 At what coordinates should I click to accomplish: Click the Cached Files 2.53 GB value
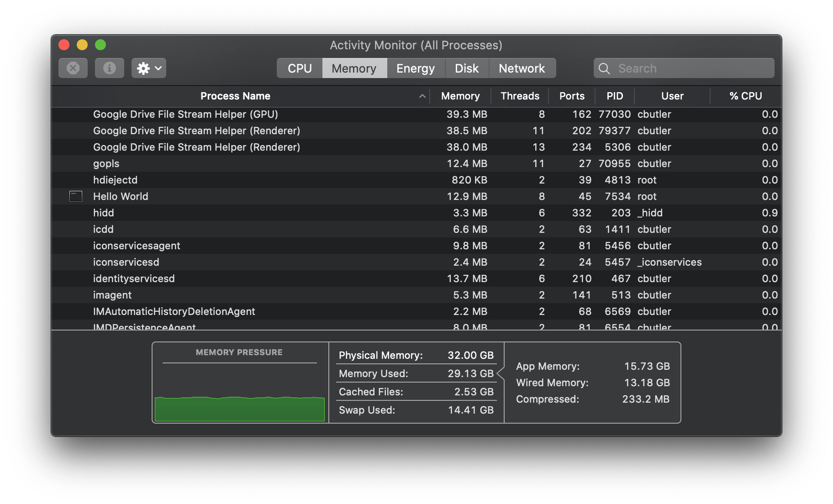pos(474,392)
